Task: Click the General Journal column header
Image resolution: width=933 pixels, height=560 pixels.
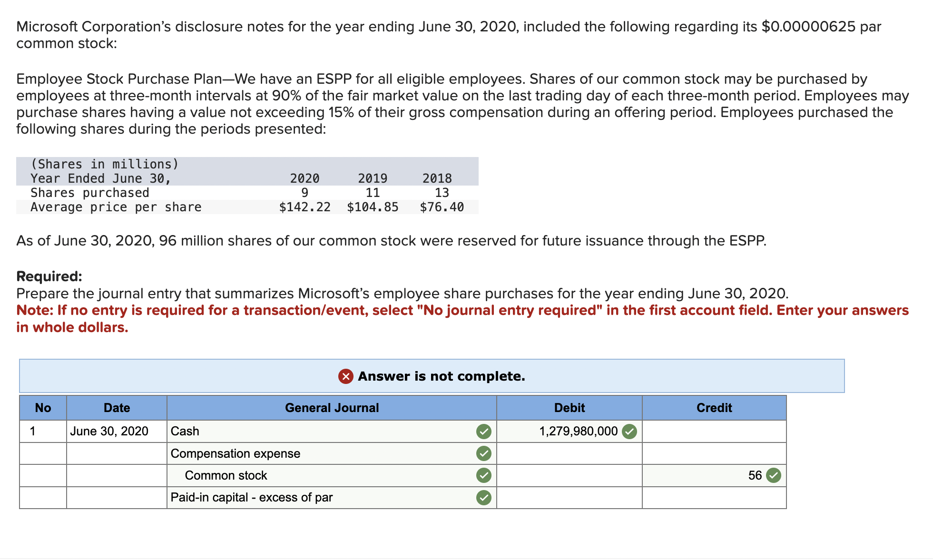Action: pyautogui.click(x=332, y=408)
